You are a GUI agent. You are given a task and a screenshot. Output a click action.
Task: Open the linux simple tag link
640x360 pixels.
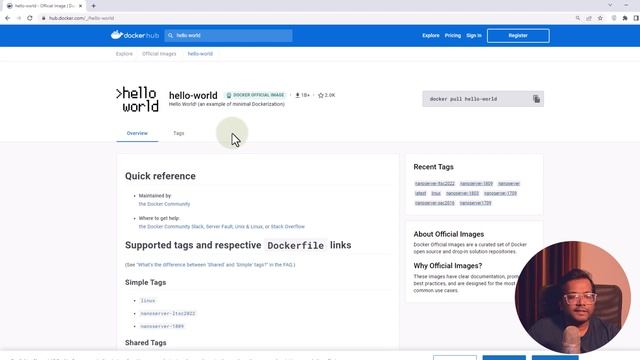(148, 301)
